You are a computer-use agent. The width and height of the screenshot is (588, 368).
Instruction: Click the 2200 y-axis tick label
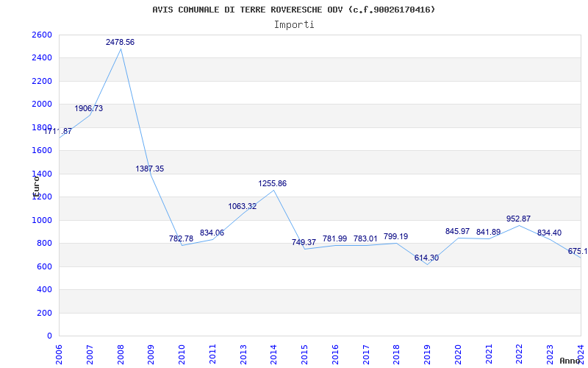click(42, 81)
